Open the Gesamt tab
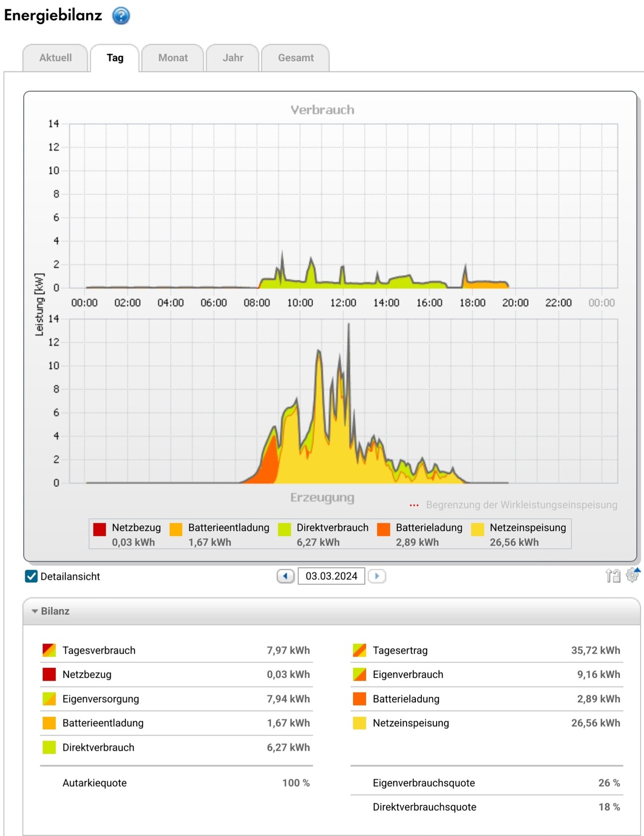The height and width of the screenshot is (836, 644). click(295, 58)
